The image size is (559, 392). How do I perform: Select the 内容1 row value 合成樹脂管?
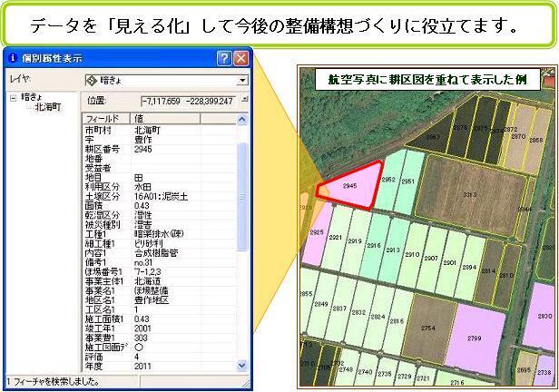[156, 253]
